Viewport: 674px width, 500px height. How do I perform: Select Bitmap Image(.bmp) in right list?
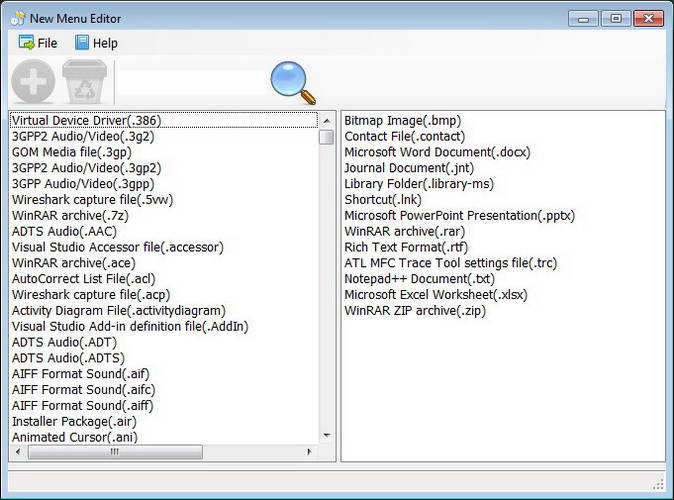pos(503,120)
